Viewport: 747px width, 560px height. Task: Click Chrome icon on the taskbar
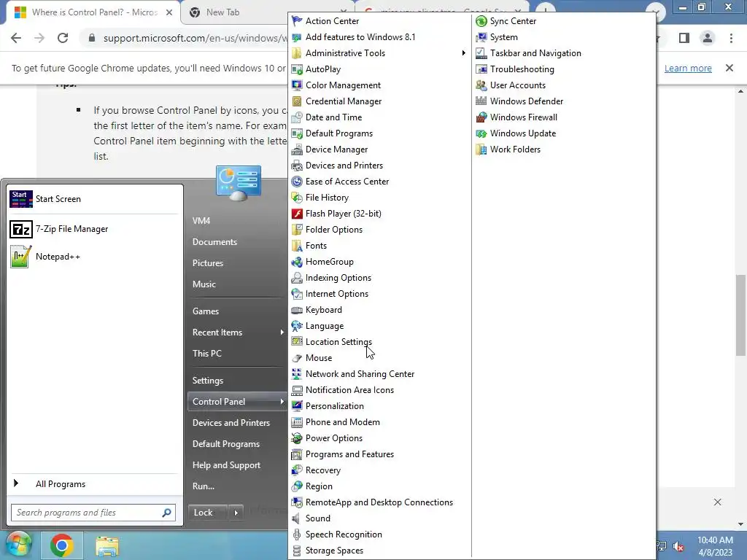pyautogui.click(x=61, y=545)
